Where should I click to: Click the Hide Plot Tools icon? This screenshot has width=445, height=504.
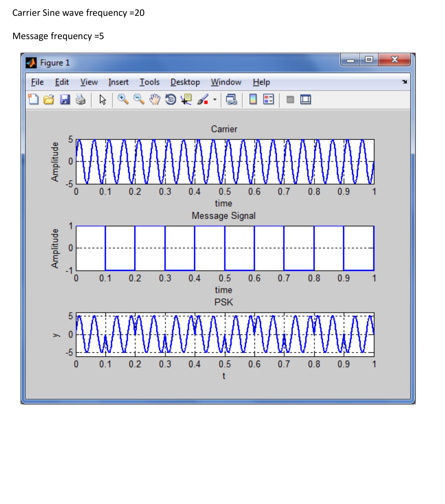[290, 100]
